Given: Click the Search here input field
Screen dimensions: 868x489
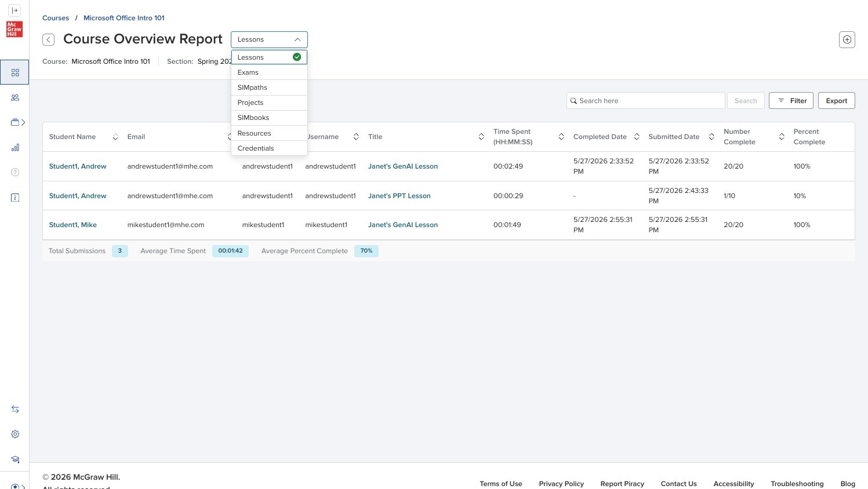Looking at the screenshot, I should coord(646,101).
